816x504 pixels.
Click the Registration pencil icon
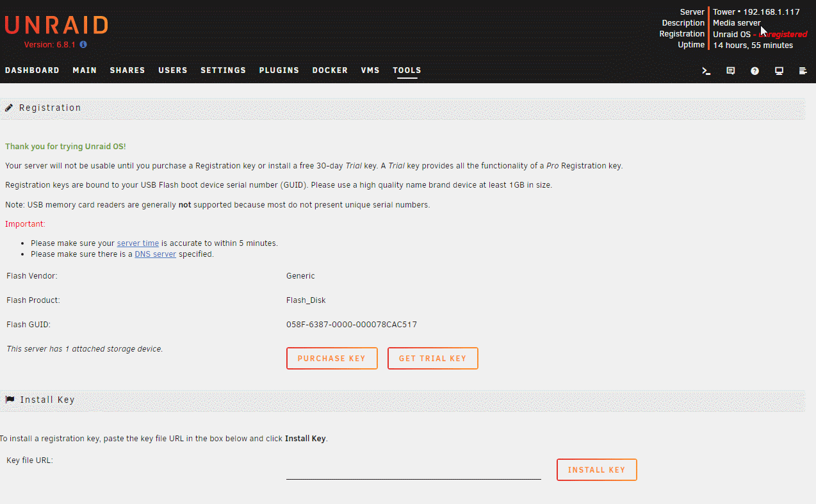click(x=9, y=108)
